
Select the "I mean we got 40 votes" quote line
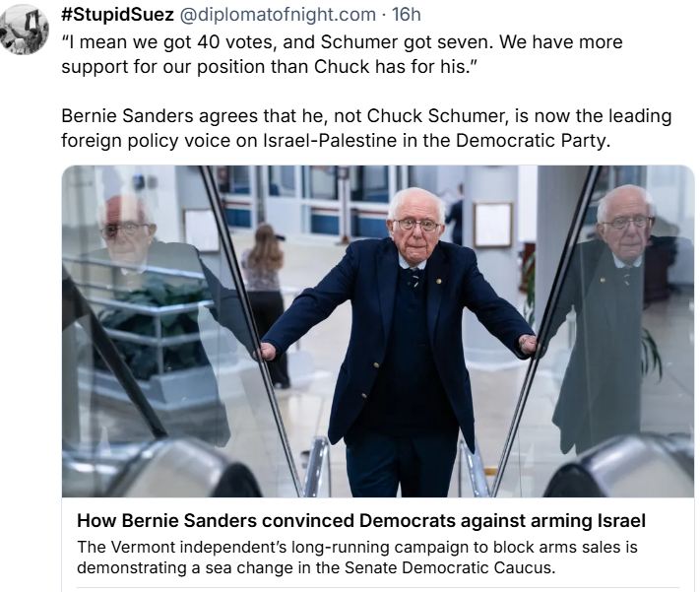point(342,42)
